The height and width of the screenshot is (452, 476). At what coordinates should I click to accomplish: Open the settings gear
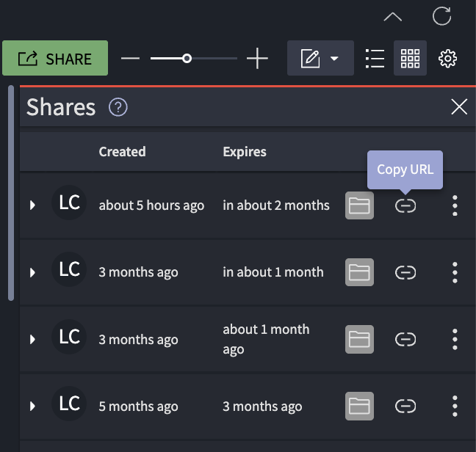(x=448, y=59)
